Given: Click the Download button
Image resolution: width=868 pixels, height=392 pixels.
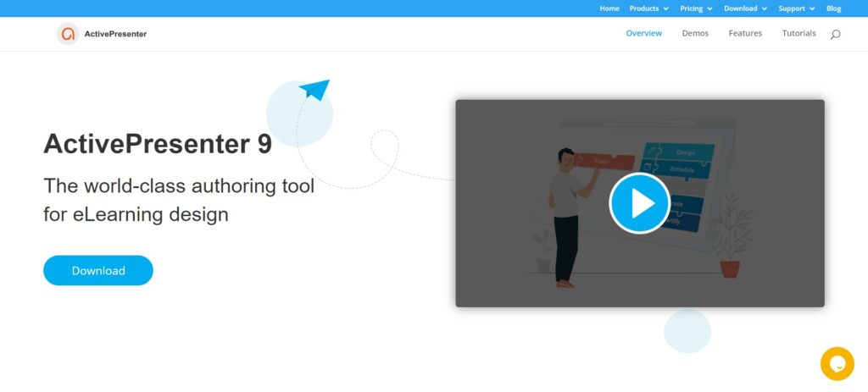Looking at the screenshot, I should click(98, 270).
